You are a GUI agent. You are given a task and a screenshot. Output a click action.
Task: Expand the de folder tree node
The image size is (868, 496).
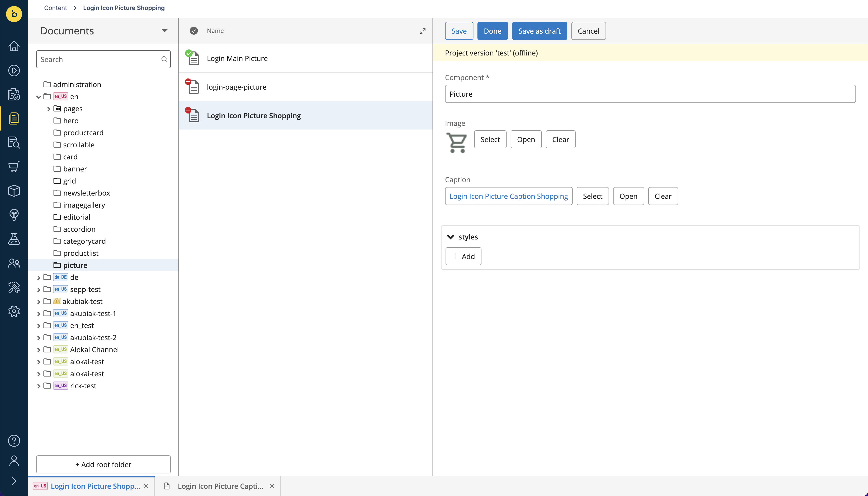38,278
